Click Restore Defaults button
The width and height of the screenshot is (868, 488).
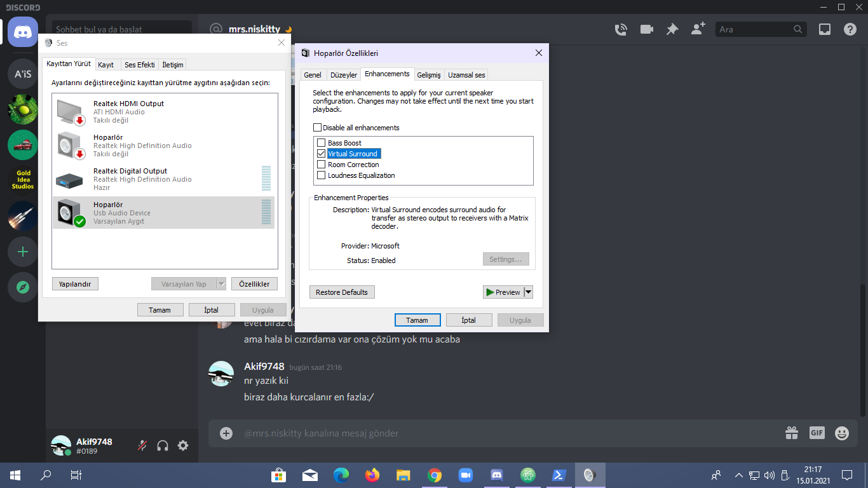[342, 292]
